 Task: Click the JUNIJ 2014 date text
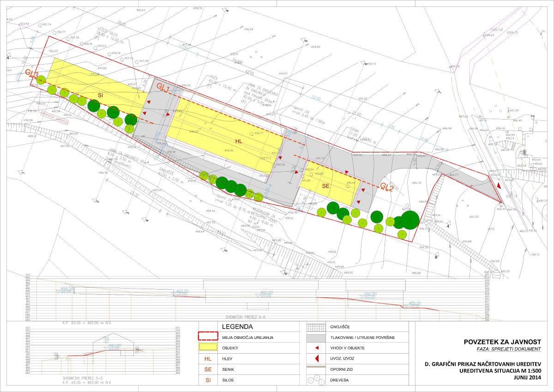click(527, 377)
